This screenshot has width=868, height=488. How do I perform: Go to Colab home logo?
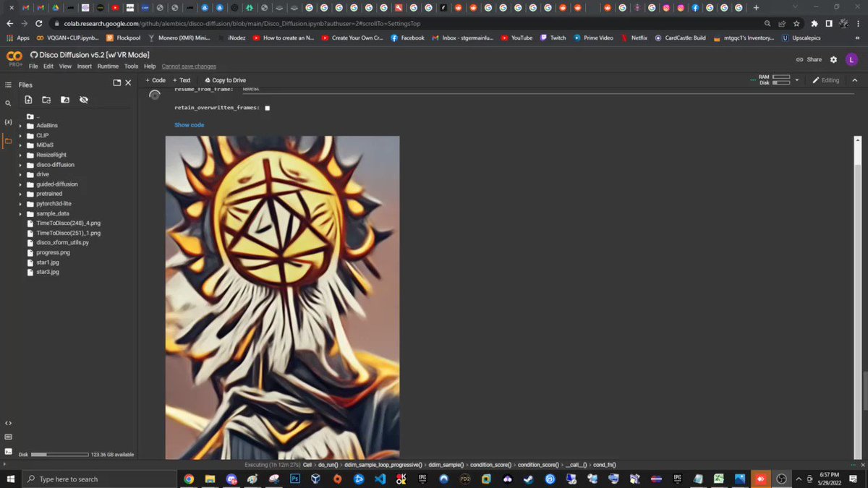(x=14, y=57)
